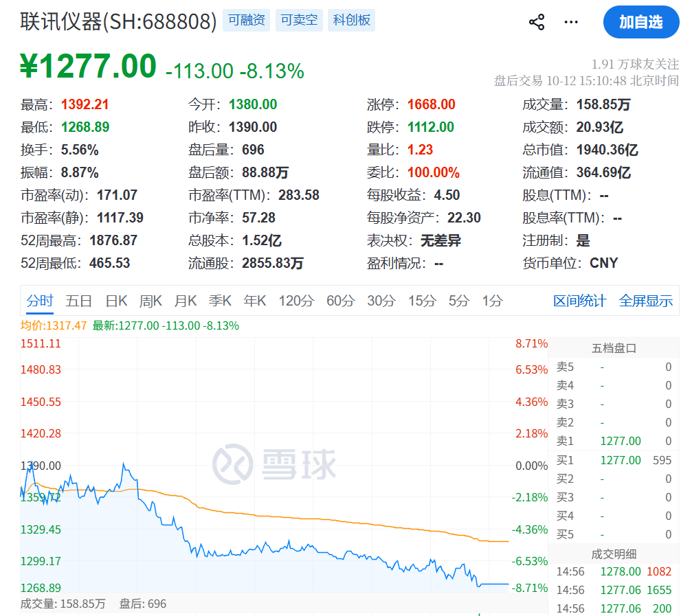Screen dimensions: 692x616
Task: Click the 货币单位 value CNY
Action: 604,263
